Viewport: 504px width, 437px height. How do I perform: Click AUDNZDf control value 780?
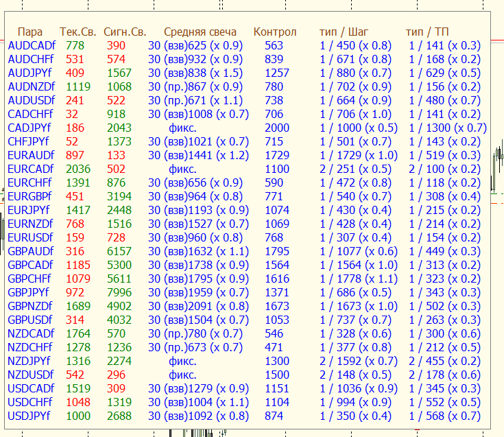(274, 87)
